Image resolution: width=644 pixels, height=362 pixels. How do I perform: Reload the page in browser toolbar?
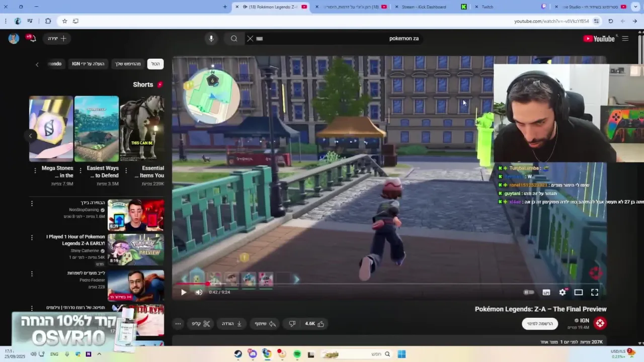(x=611, y=21)
